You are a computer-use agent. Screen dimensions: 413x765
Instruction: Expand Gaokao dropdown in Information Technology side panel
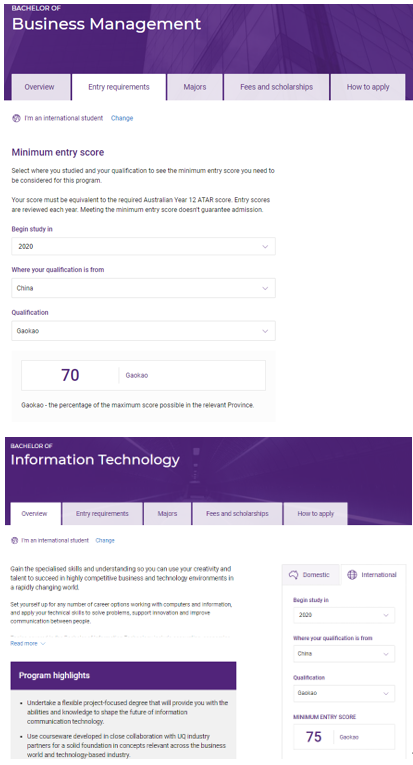(344, 693)
